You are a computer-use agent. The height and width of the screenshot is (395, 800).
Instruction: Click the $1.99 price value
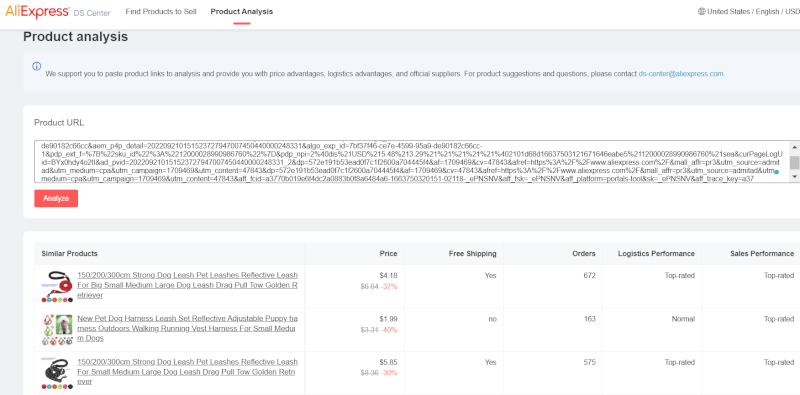click(x=388, y=319)
